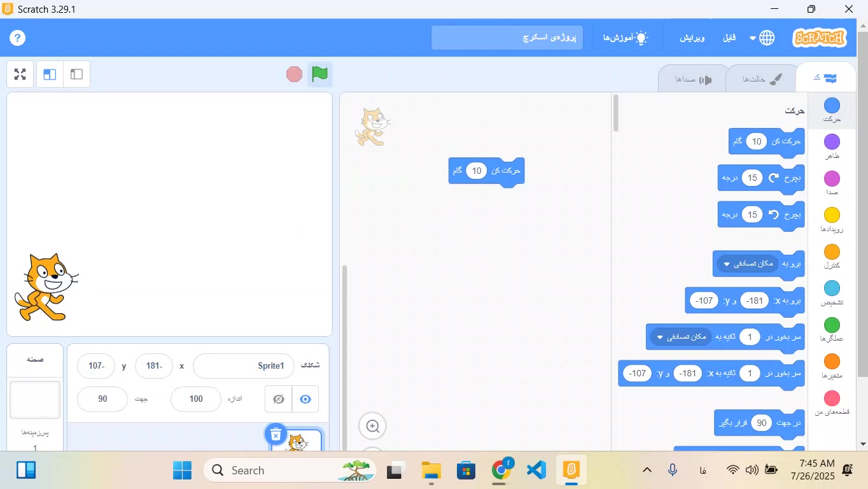868x489 pixels.
Task: Click the block palette vertical scrollbar
Action: click(615, 113)
